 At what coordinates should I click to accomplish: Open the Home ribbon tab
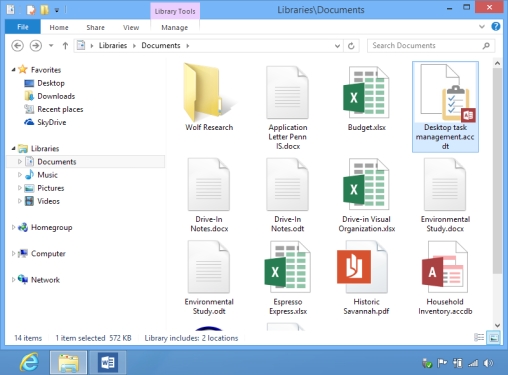click(x=59, y=27)
